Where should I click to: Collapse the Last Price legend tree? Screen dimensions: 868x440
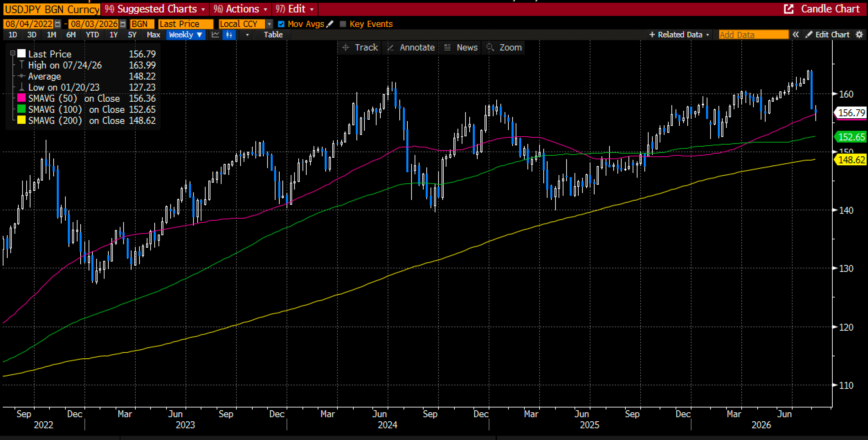point(13,53)
